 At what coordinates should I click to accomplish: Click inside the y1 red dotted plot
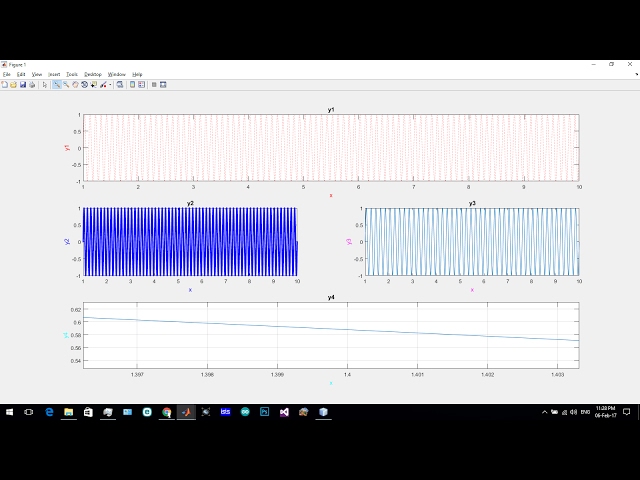331,148
